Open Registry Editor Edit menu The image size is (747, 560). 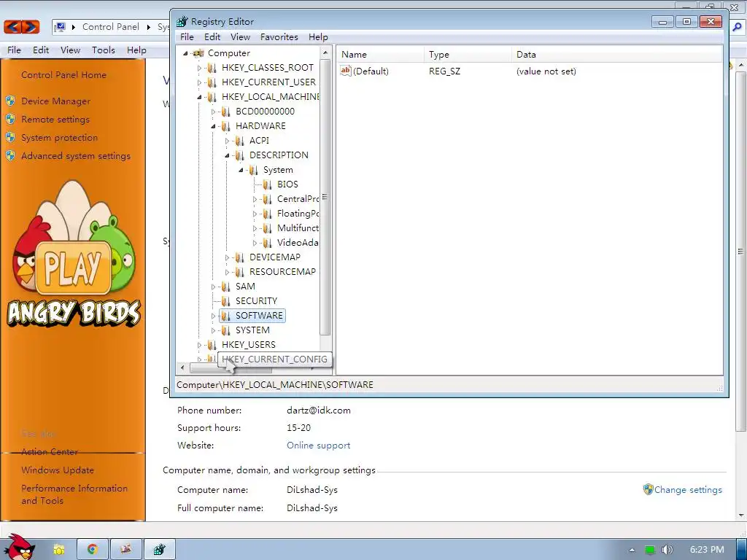coord(212,37)
